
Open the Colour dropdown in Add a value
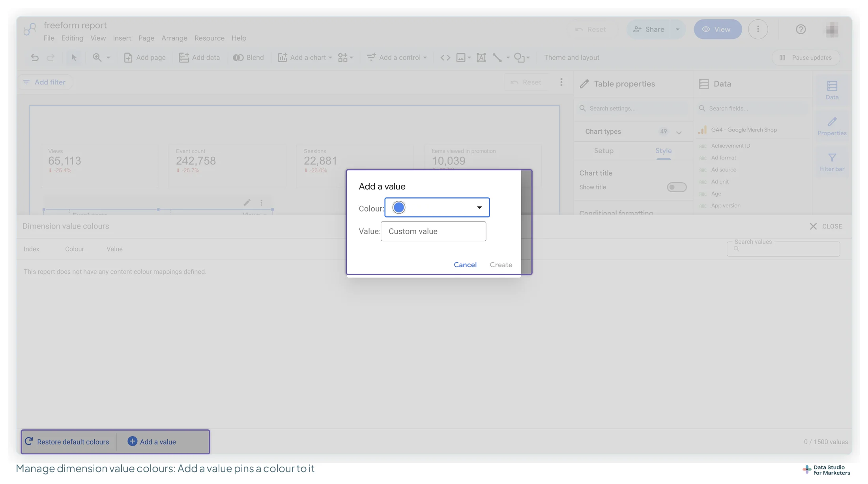coord(437,207)
